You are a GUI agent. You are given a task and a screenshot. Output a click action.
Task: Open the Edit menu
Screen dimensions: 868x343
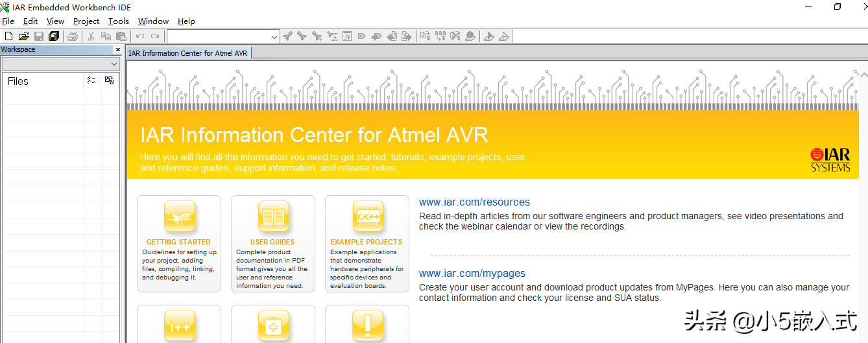click(x=30, y=21)
